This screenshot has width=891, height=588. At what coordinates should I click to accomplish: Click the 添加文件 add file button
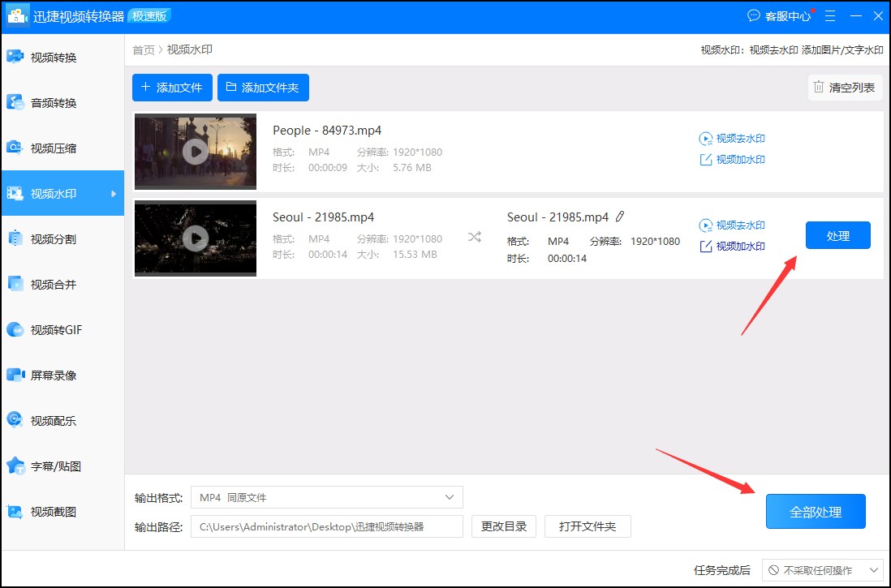pyautogui.click(x=172, y=88)
